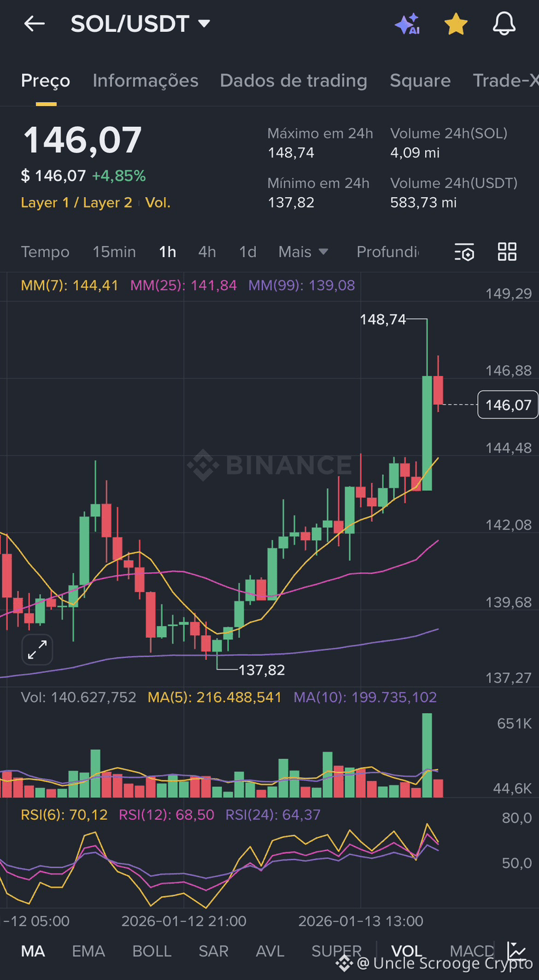
Task: Expand the chart to fullscreen with the expand icon
Action: tap(37, 649)
